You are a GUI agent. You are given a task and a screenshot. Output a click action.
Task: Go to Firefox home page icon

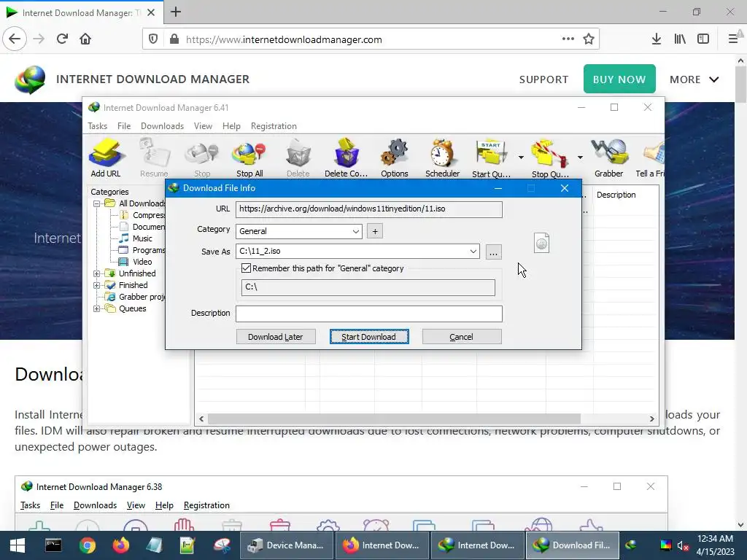click(85, 39)
